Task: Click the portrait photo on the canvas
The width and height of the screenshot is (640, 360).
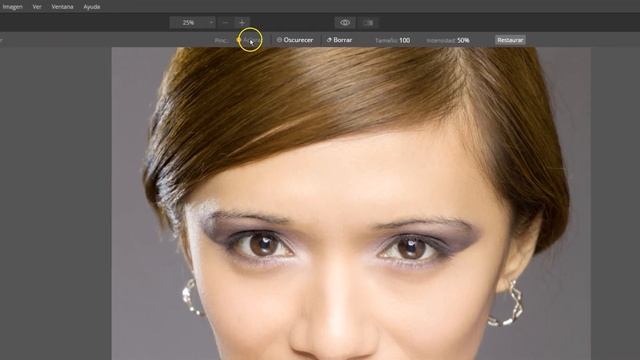Action: pos(351,203)
